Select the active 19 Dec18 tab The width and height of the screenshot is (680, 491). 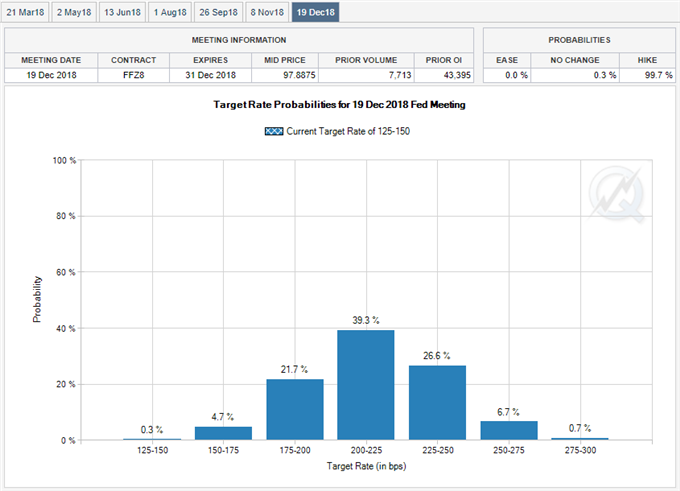coord(315,12)
